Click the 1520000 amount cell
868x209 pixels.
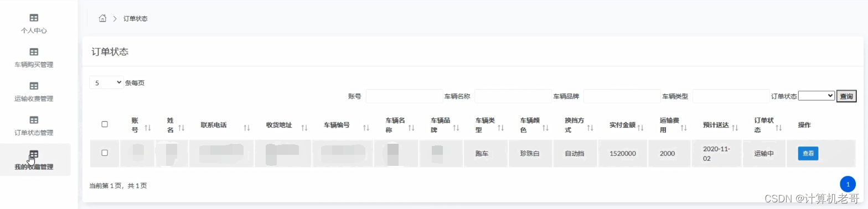[622, 154]
